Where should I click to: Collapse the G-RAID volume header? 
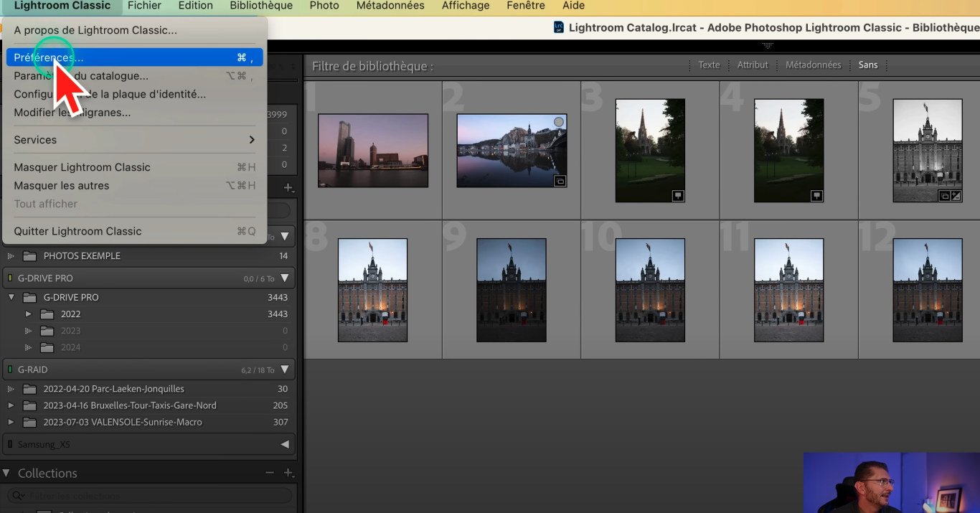click(285, 370)
